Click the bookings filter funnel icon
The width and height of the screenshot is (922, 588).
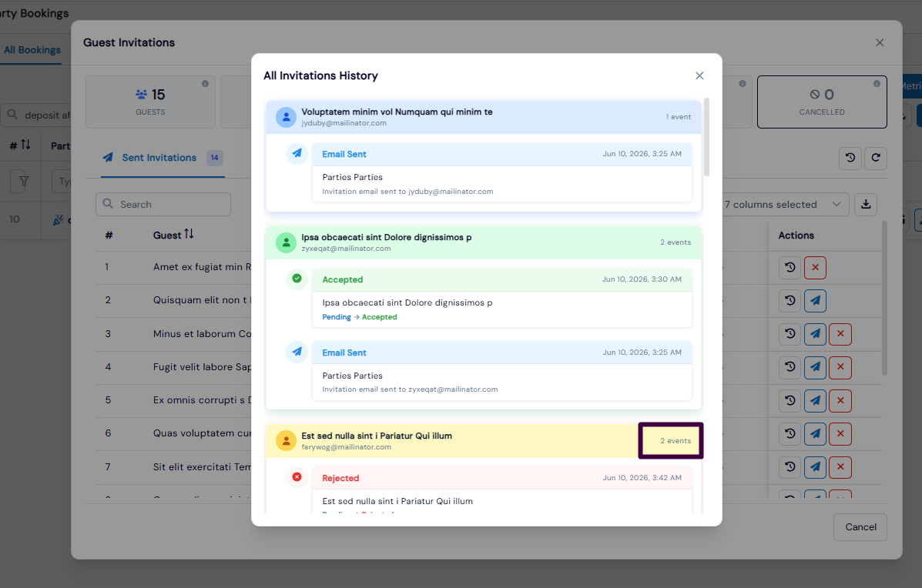(24, 182)
